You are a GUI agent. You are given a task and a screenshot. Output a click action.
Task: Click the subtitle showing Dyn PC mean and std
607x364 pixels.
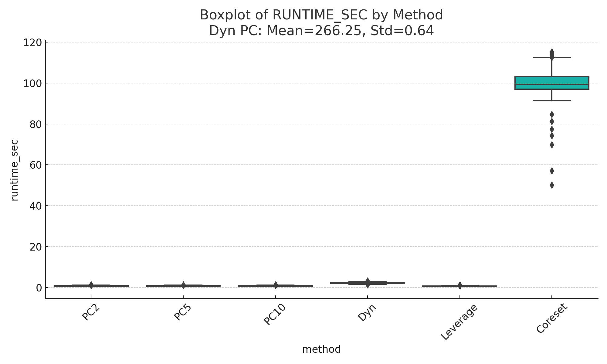(x=321, y=31)
